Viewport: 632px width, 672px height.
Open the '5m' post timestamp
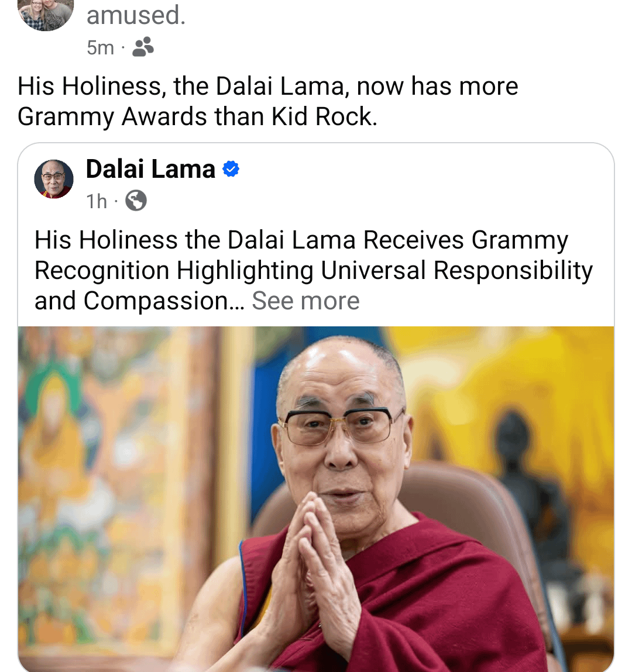click(x=100, y=47)
